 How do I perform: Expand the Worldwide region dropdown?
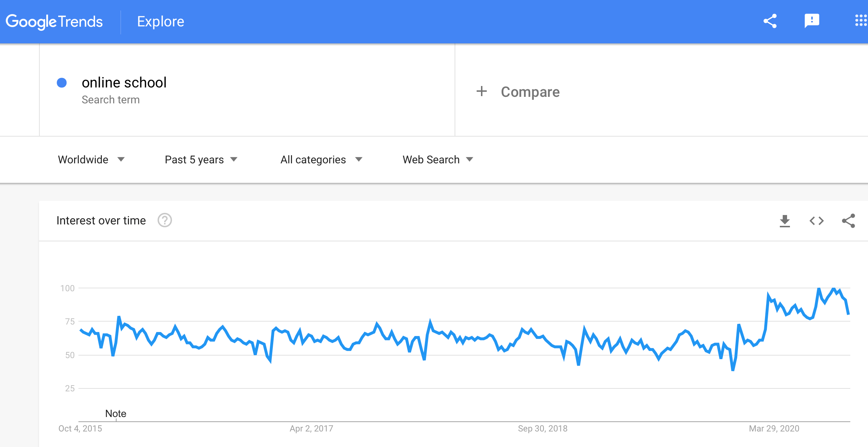91,159
